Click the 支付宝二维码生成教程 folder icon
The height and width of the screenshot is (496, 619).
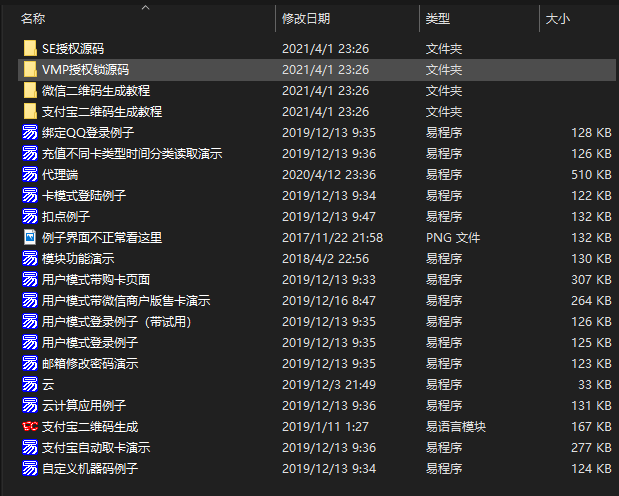(30, 111)
